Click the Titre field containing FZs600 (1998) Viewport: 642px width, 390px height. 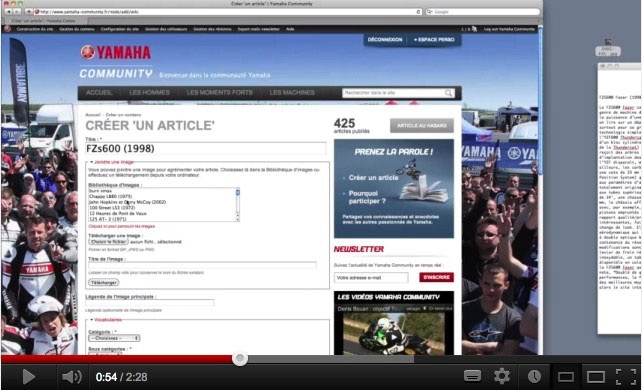[206, 149]
